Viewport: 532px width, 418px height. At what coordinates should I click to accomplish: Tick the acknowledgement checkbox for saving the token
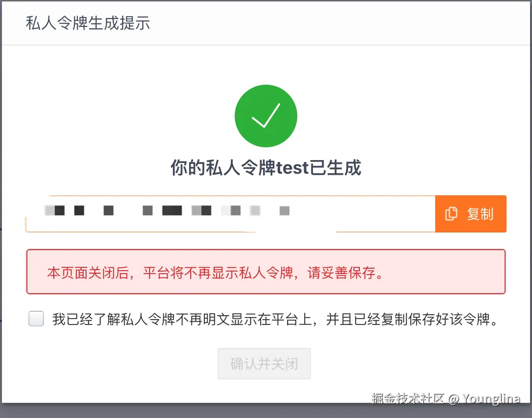[x=36, y=319]
